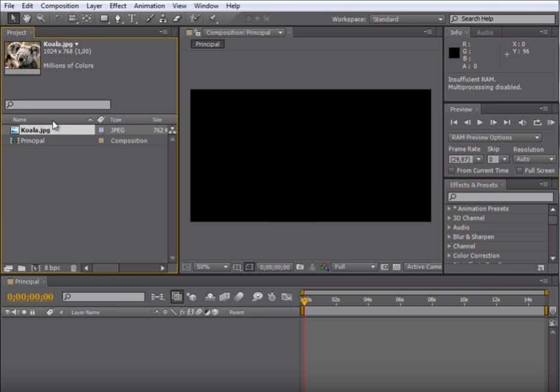This screenshot has height=392, width=560.
Task: Select the Roto Brush tool
Action: click(x=195, y=18)
